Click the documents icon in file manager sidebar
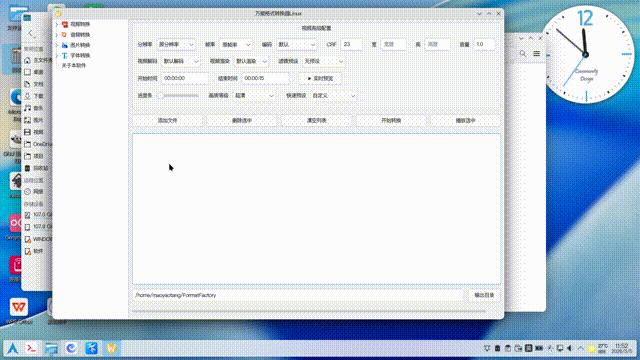Image resolution: width=640 pixels, height=360 pixels. coord(28,84)
